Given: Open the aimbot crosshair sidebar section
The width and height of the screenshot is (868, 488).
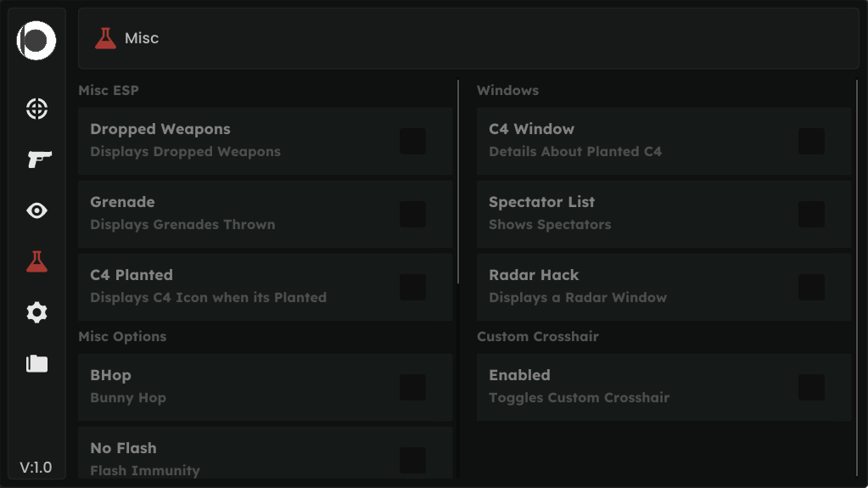Looking at the screenshot, I should [x=36, y=109].
